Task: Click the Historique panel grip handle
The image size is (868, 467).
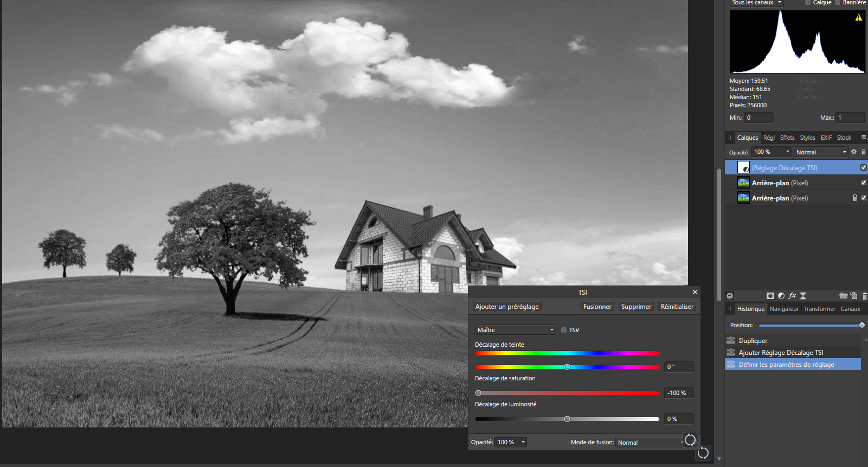Action: point(730,309)
